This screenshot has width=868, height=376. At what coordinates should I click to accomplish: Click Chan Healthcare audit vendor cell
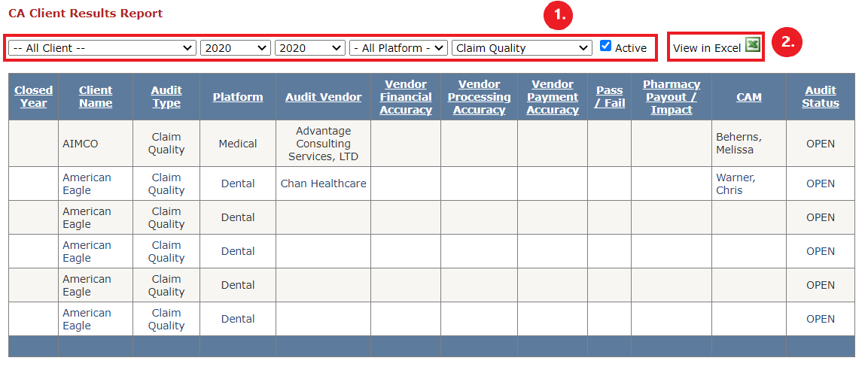(x=323, y=183)
